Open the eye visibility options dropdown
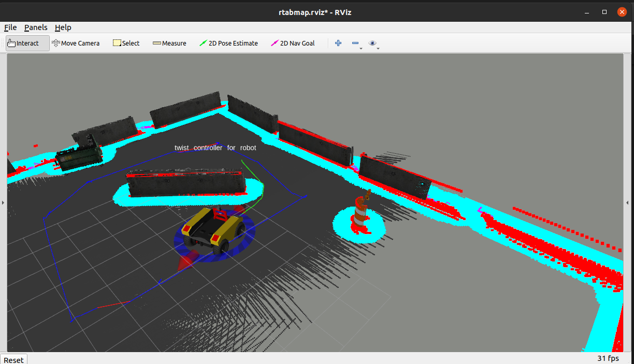This screenshot has width=634, height=364. coord(373,44)
